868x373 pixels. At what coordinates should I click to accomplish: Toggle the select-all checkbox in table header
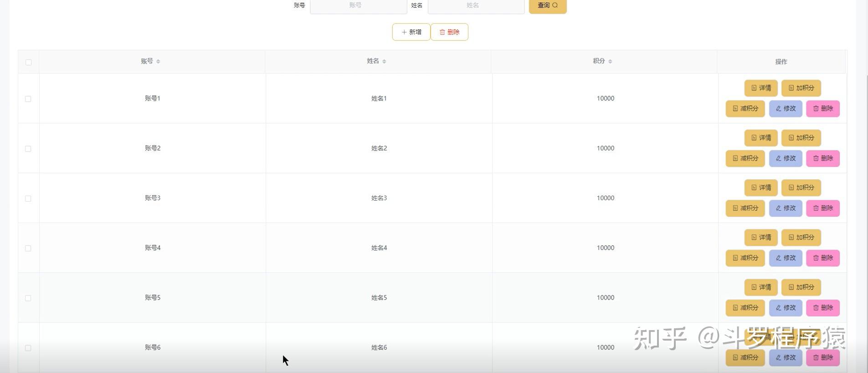[28, 62]
